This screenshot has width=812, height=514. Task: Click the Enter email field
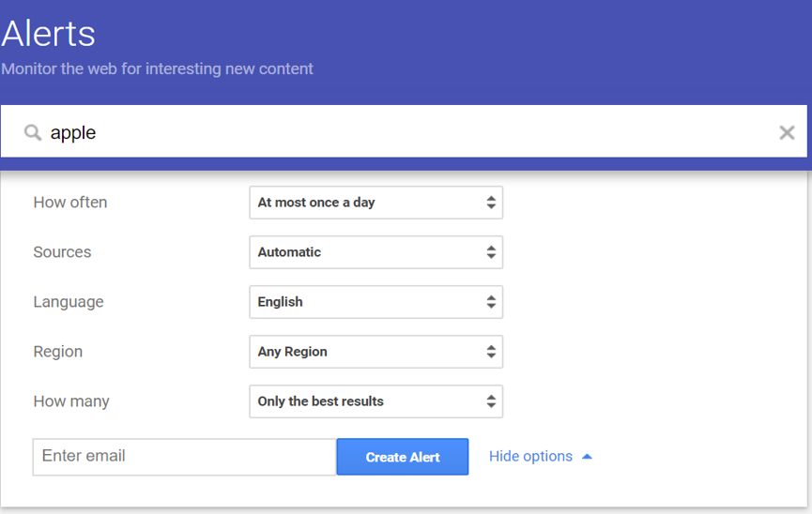coord(184,457)
